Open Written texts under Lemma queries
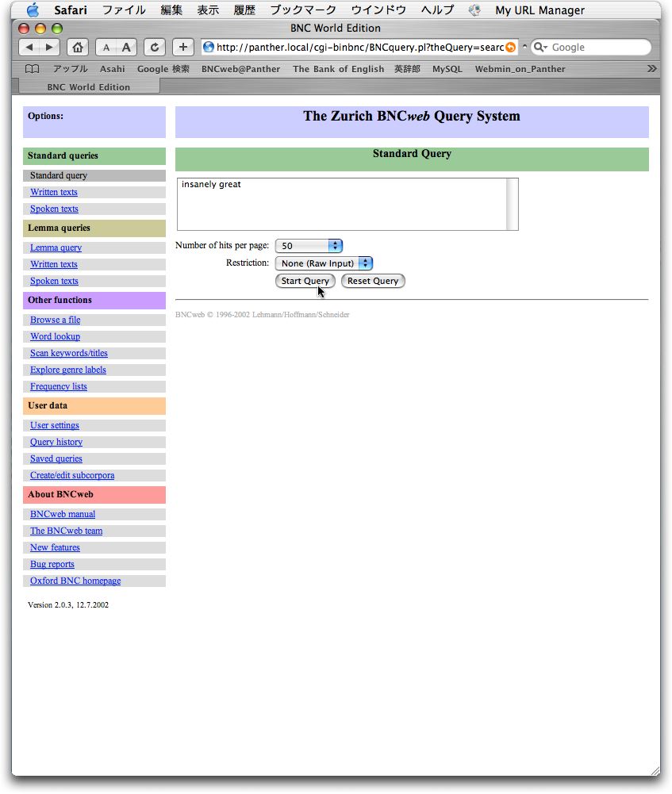The height and width of the screenshot is (794, 672). click(54, 264)
